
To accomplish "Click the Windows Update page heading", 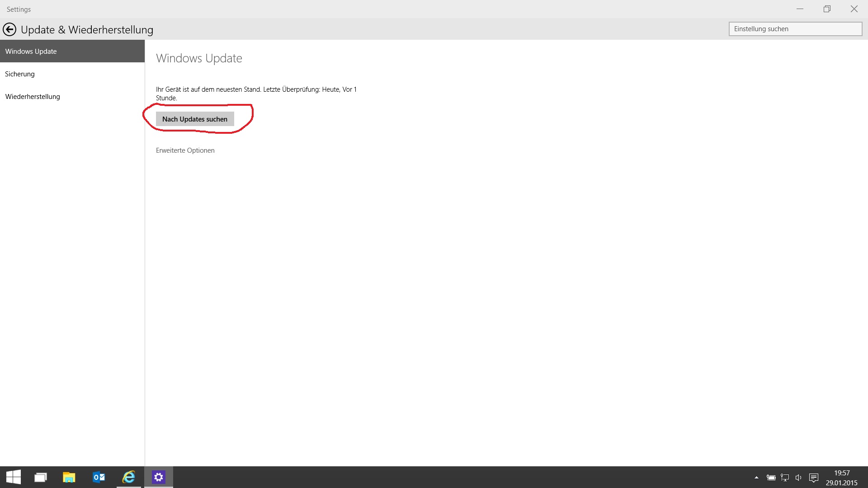I will 199,58.
